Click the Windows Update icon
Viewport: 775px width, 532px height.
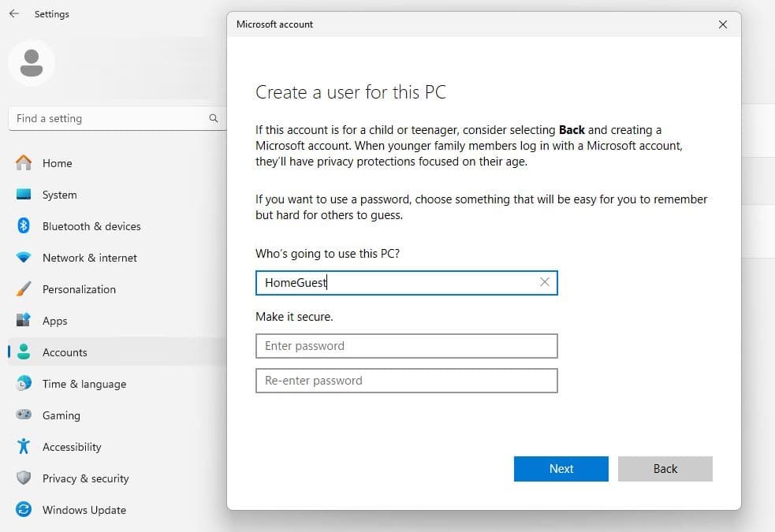point(24,510)
